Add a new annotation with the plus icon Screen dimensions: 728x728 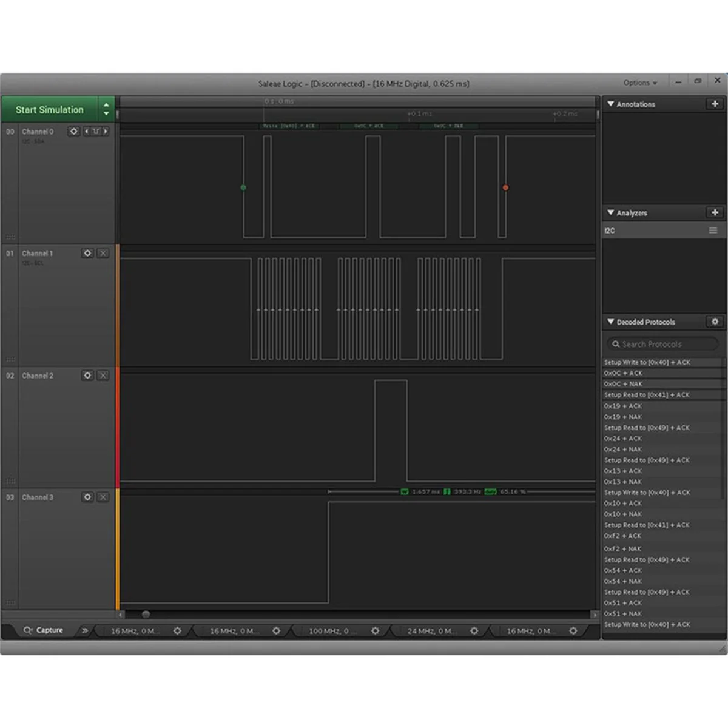click(715, 104)
